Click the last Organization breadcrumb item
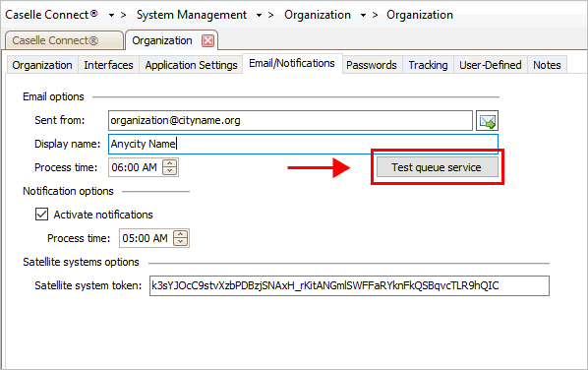 point(420,15)
